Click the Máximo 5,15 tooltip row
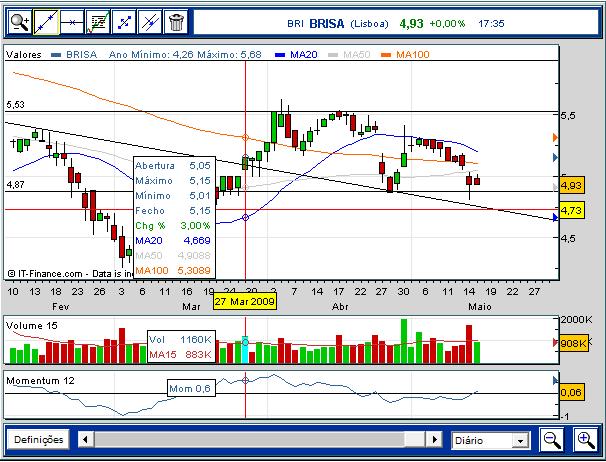This screenshot has height=462, width=606. click(173, 181)
